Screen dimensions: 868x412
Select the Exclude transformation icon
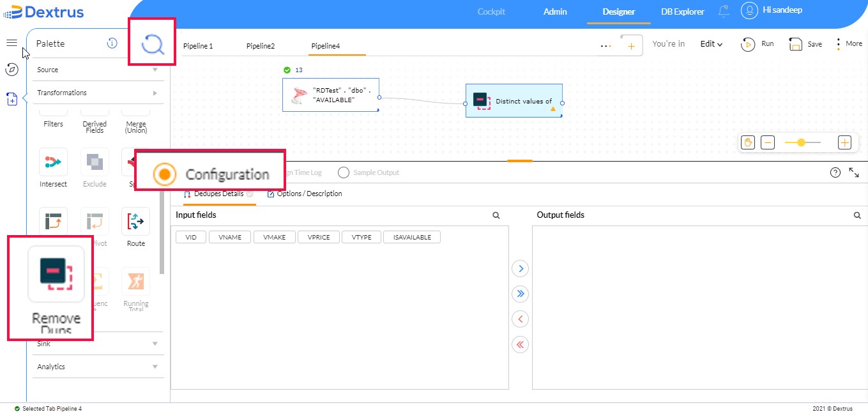pos(95,163)
